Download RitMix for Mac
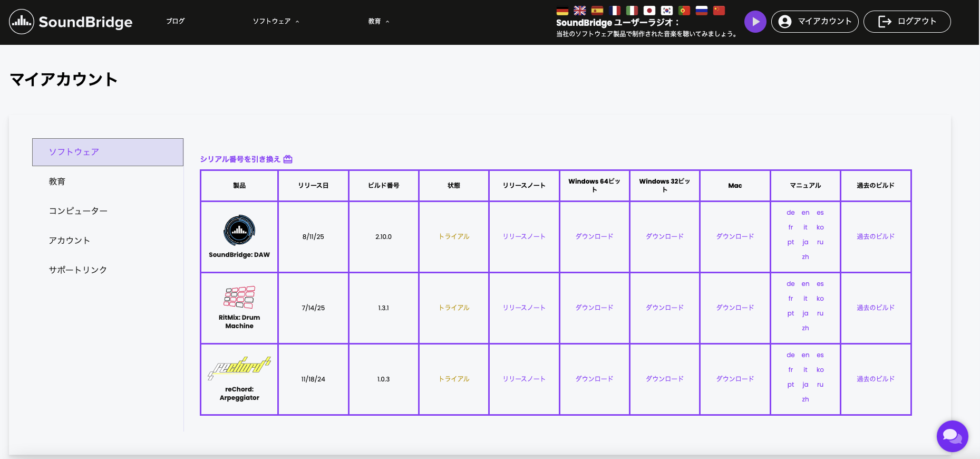The height and width of the screenshot is (459, 980). (735, 308)
